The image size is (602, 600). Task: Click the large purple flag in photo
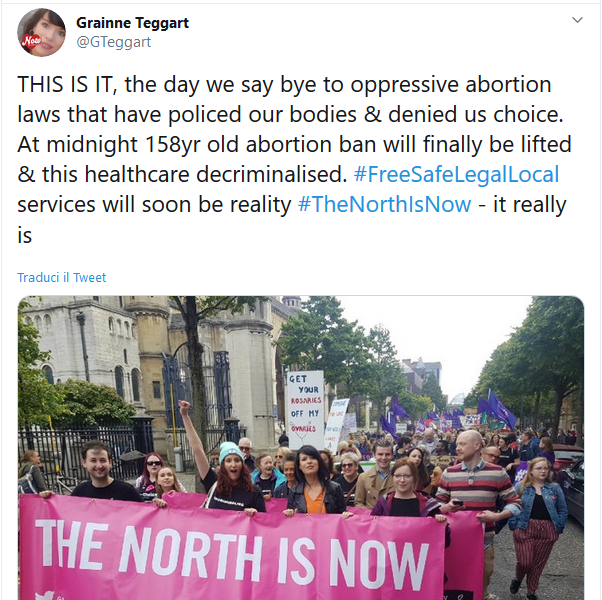tap(500, 410)
